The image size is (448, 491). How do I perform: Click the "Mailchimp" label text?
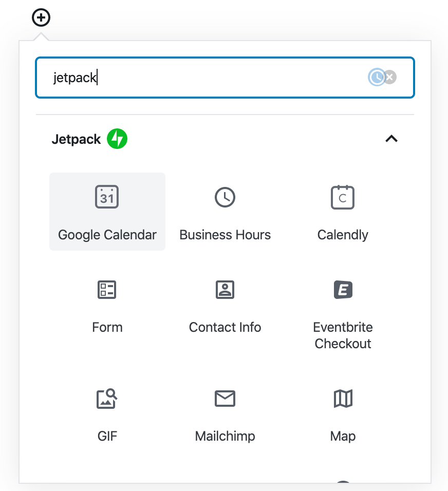pyautogui.click(x=225, y=436)
